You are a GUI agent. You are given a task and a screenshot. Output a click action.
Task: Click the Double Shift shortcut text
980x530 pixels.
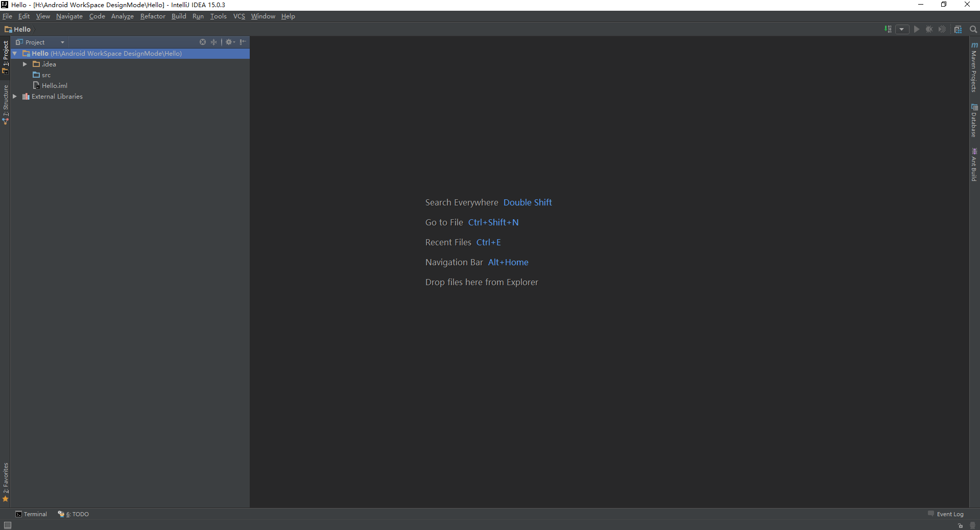click(528, 202)
